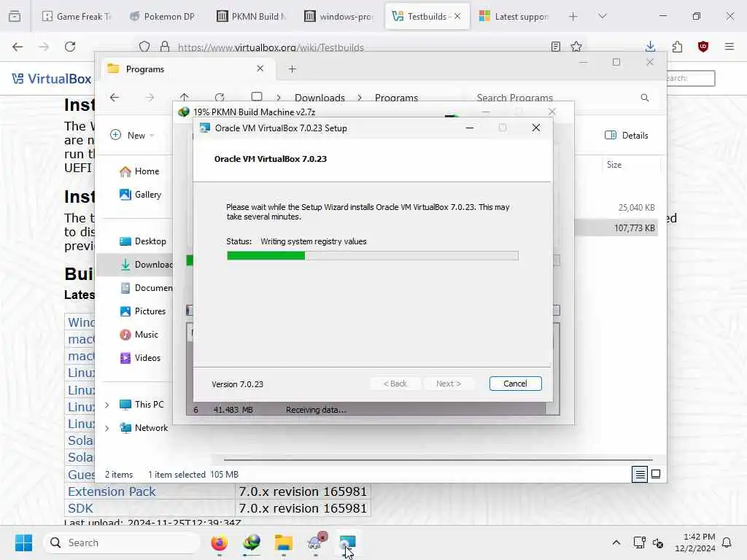The image size is (747, 560).
Task: Open Pictures in Explorer sidebar
Action: (143, 311)
